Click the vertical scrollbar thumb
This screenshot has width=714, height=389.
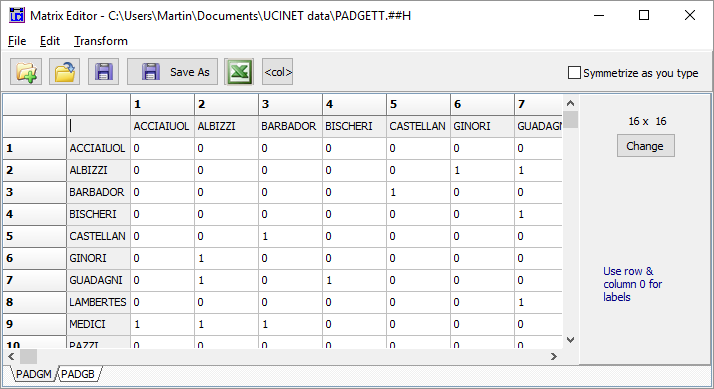571,119
